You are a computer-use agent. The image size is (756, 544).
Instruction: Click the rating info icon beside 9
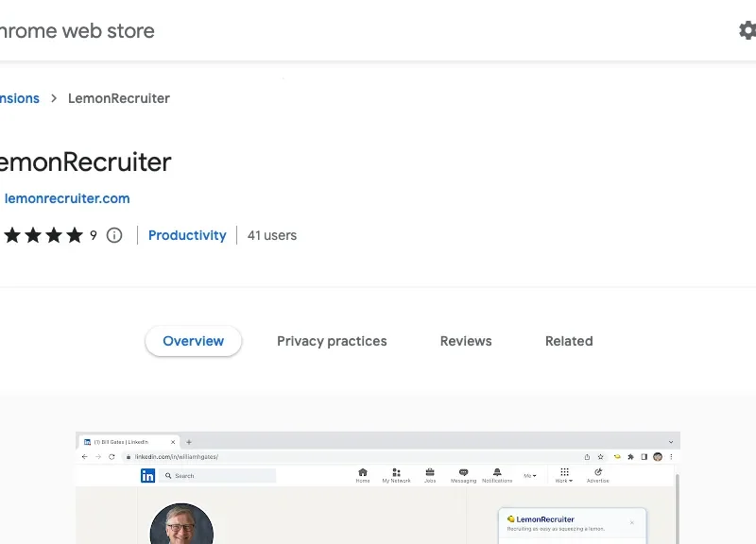pos(114,235)
